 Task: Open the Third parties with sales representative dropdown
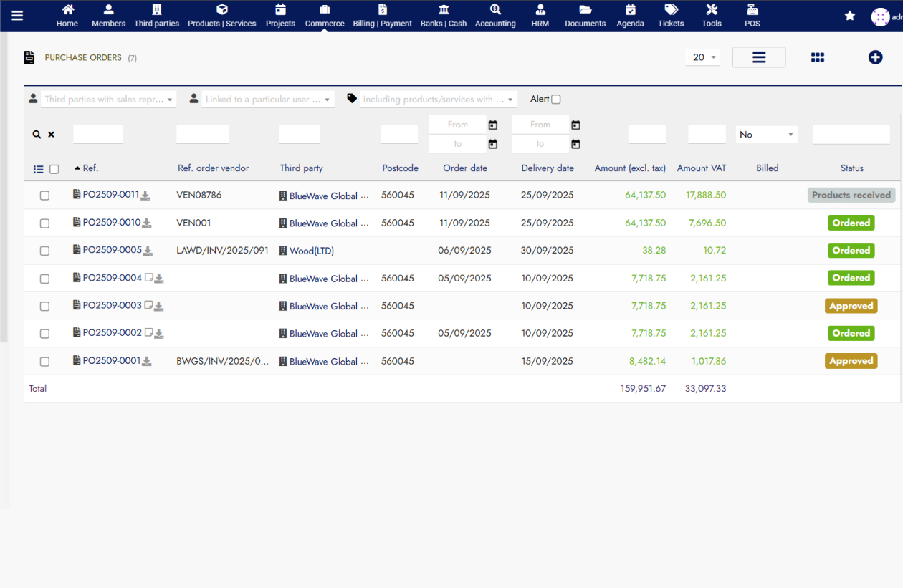[x=109, y=100]
